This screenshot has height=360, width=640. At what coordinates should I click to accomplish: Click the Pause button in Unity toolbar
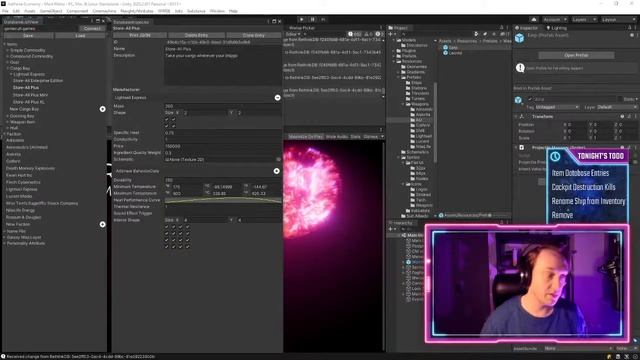[x=313, y=19]
